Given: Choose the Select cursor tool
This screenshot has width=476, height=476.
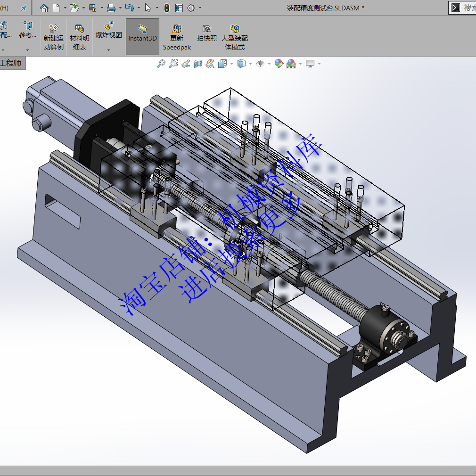Looking at the screenshot, I should 148,8.
